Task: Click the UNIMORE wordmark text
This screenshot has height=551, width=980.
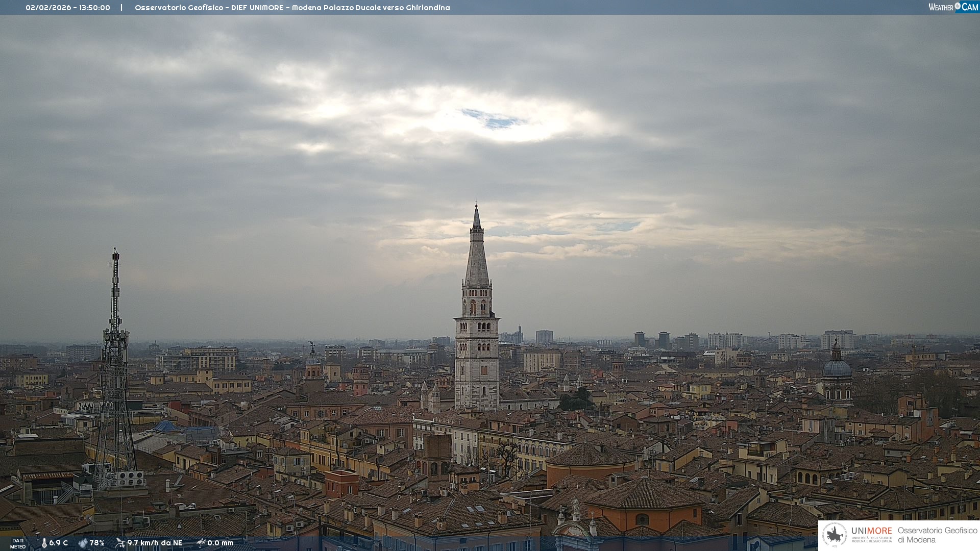Action: (x=871, y=531)
